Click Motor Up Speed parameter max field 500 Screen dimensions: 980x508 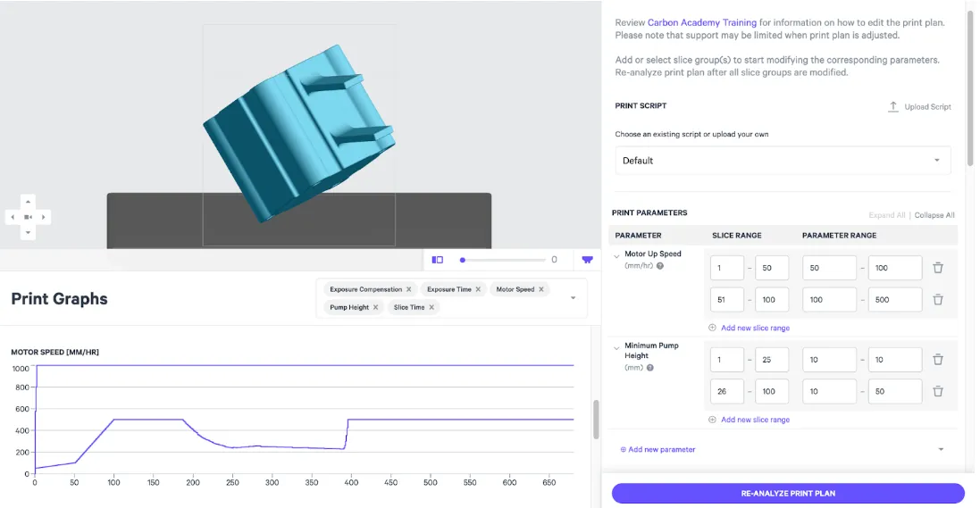(x=895, y=299)
